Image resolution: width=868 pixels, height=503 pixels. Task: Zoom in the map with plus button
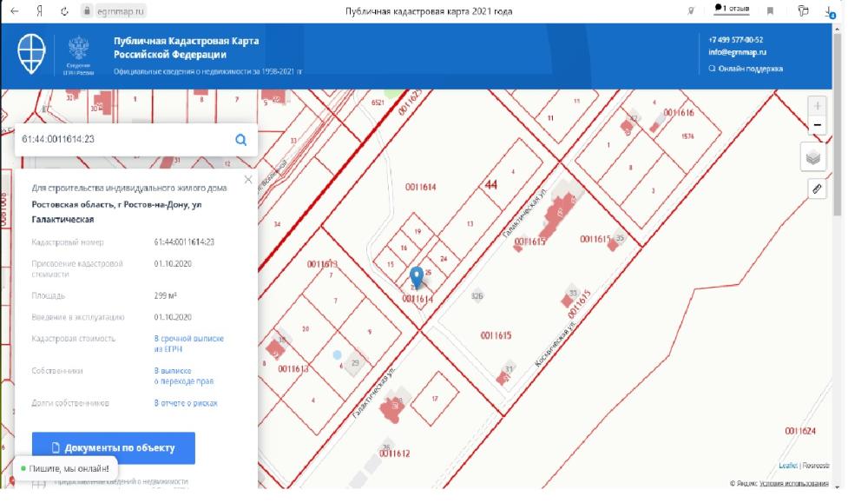pos(817,106)
